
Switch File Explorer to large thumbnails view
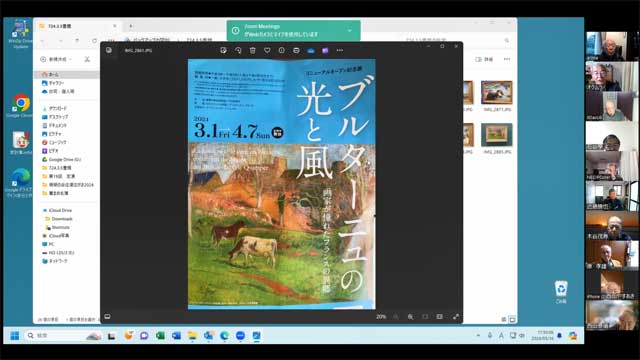(512, 319)
